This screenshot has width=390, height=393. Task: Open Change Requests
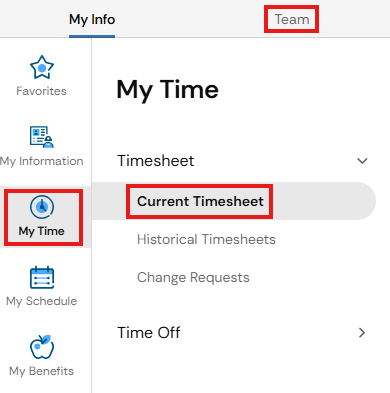click(x=193, y=277)
